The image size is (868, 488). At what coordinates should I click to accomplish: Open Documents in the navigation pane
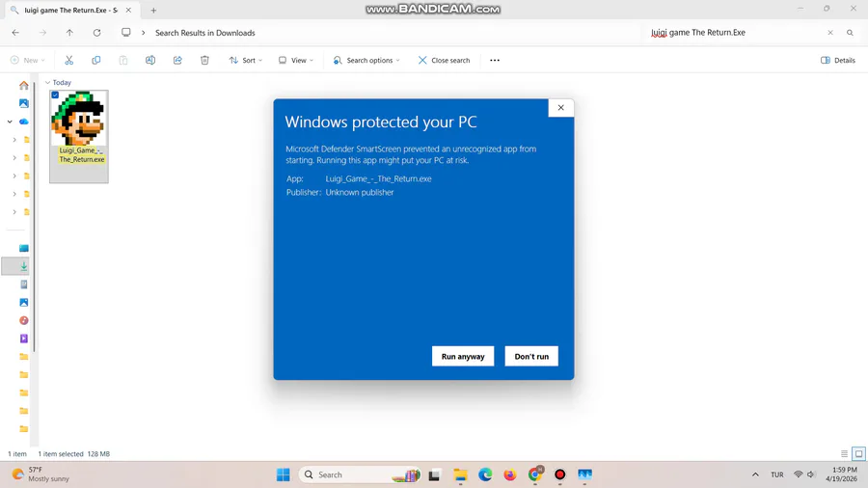[24, 285]
